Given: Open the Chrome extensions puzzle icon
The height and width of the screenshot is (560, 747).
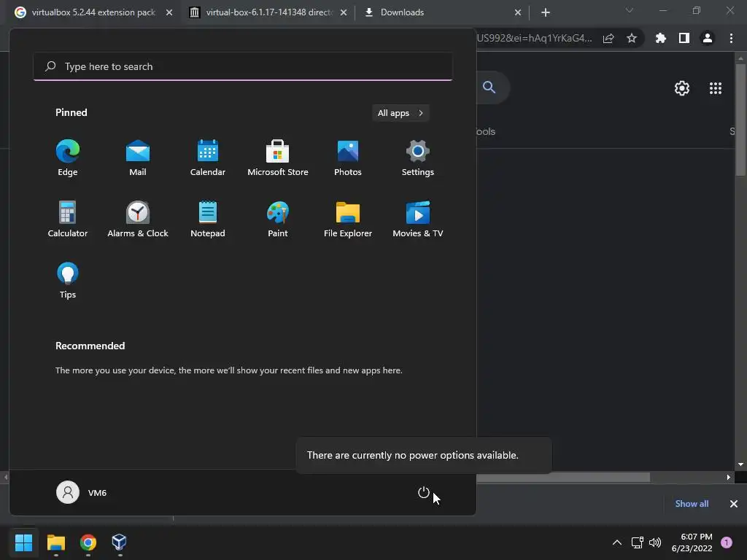Looking at the screenshot, I should pyautogui.click(x=661, y=38).
